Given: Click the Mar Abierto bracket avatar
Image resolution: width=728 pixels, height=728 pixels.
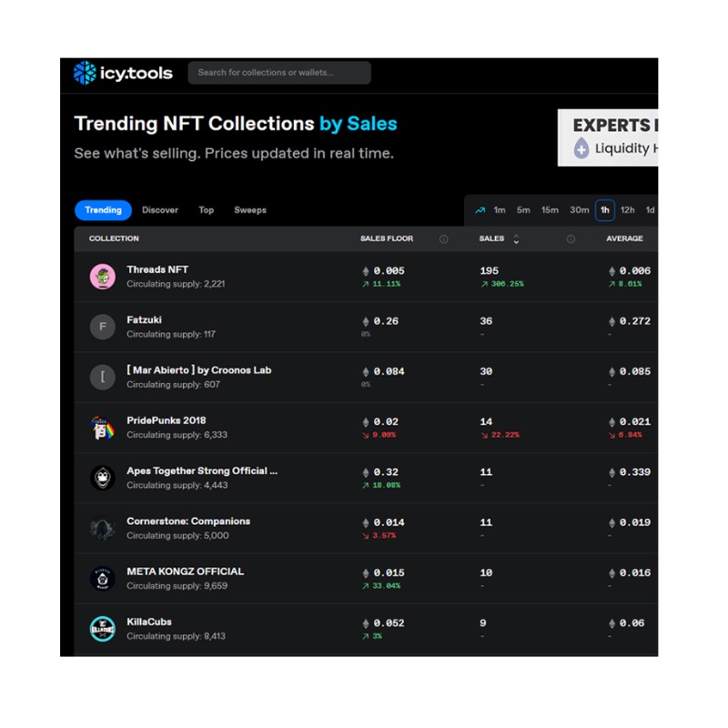Looking at the screenshot, I should pyautogui.click(x=103, y=377).
